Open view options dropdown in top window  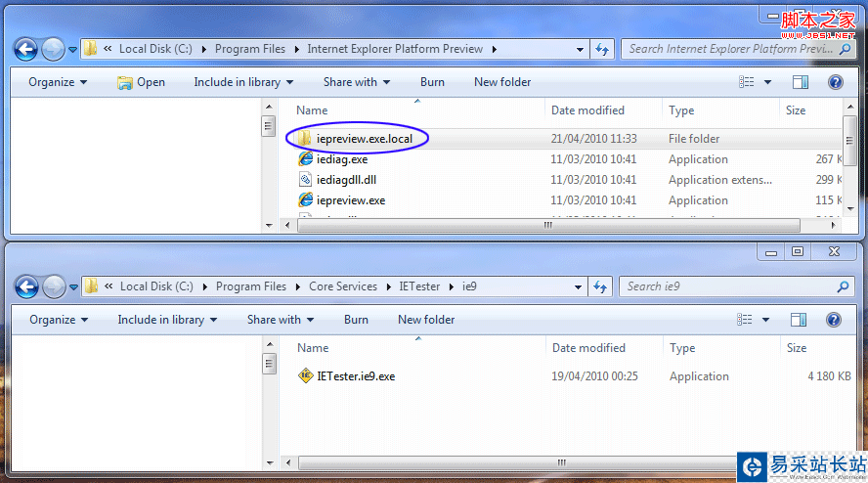point(767,82)
